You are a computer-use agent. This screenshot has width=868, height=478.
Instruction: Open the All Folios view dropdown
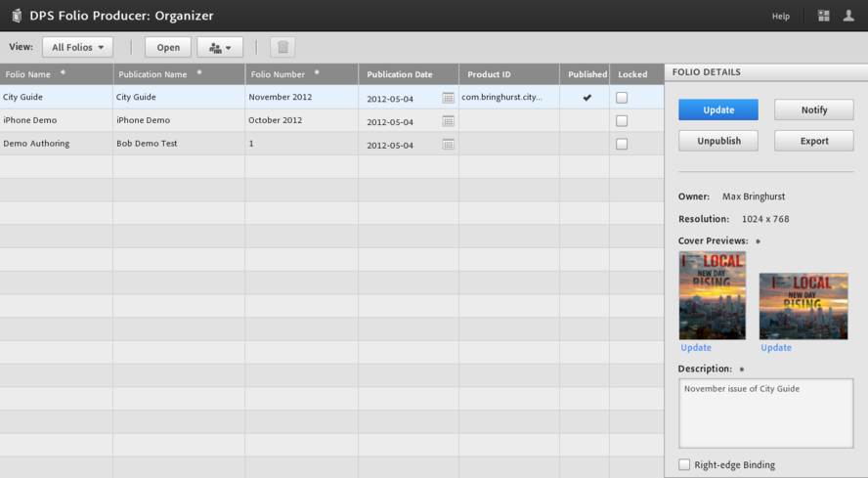pos(77,47)
